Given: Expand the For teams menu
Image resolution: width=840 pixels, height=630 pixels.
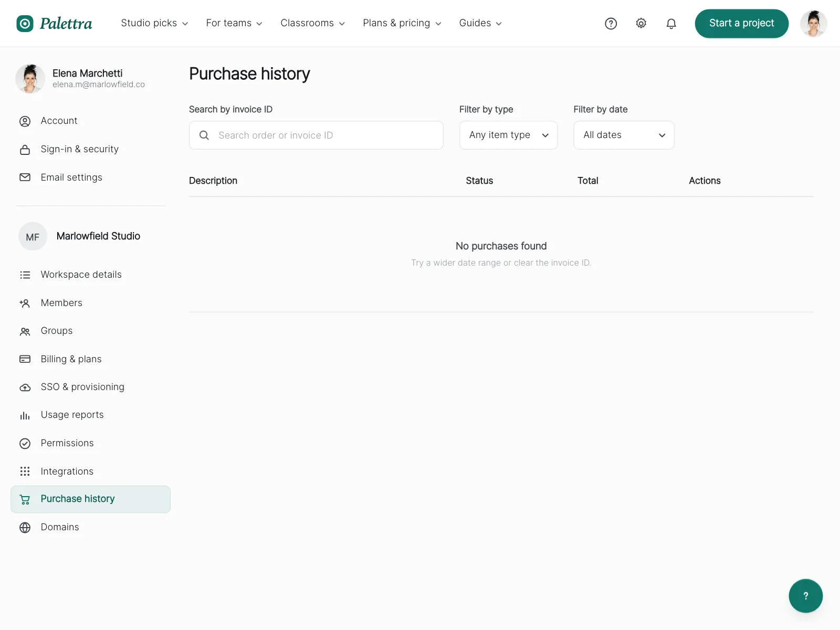Looking at the screenshot, I should pyautogui.click(x=234, y=23).
